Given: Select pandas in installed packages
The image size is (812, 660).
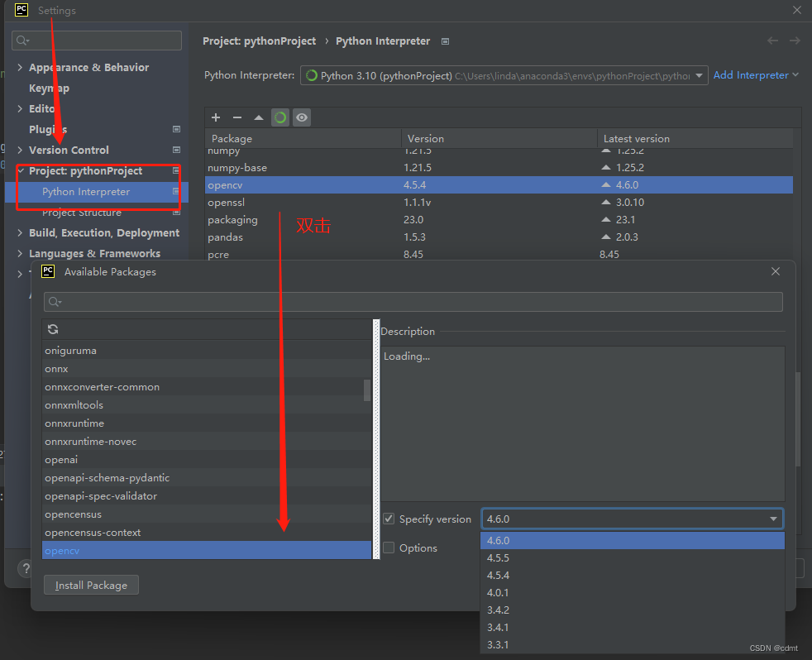Looking at the screenshot, I should 499,237.
